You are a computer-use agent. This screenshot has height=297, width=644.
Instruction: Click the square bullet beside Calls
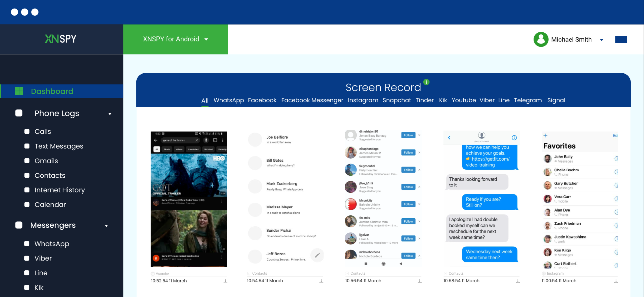coord(27,131)
